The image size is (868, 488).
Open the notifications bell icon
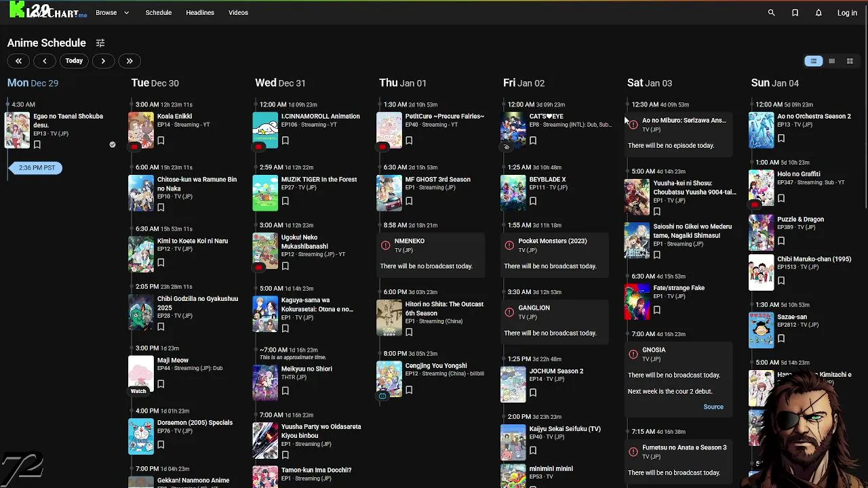point(818,12)
